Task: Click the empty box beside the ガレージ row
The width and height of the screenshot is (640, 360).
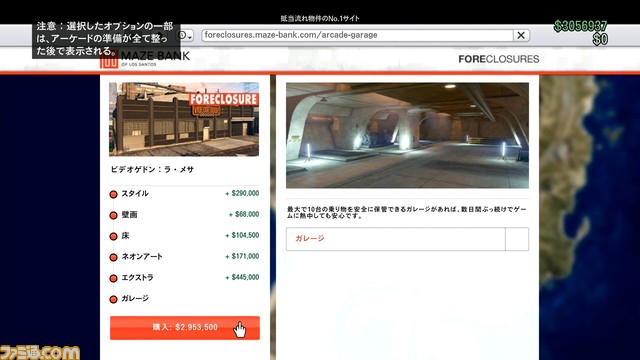Action: click(x=517, y=239)
